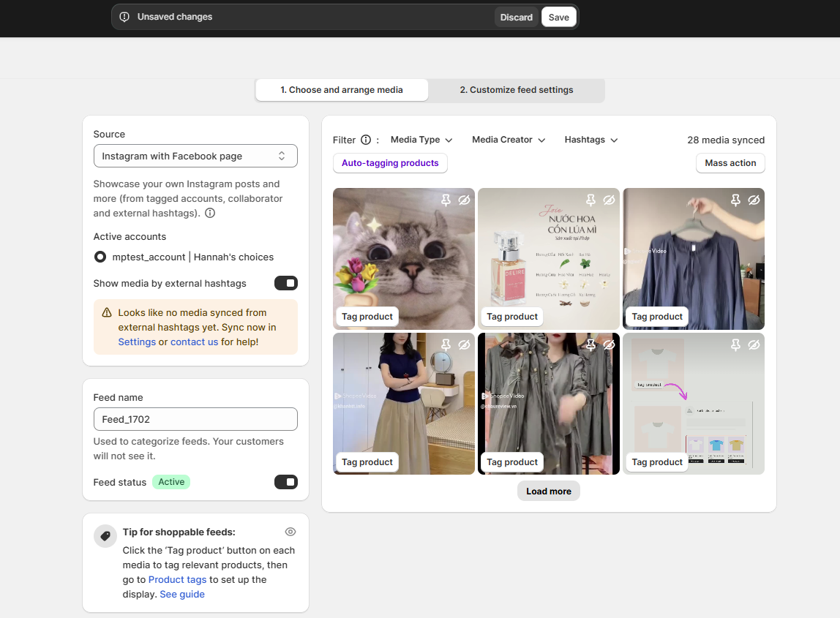840x618 pixels.
Task: Open the Product tags link
Action: point(177,579)
